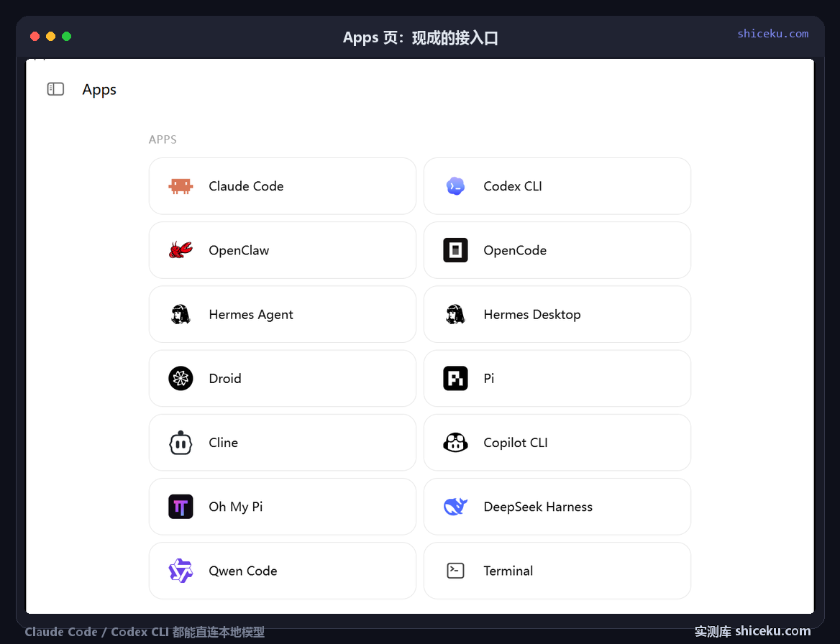Open the Claude Code app card

[283, 185]
